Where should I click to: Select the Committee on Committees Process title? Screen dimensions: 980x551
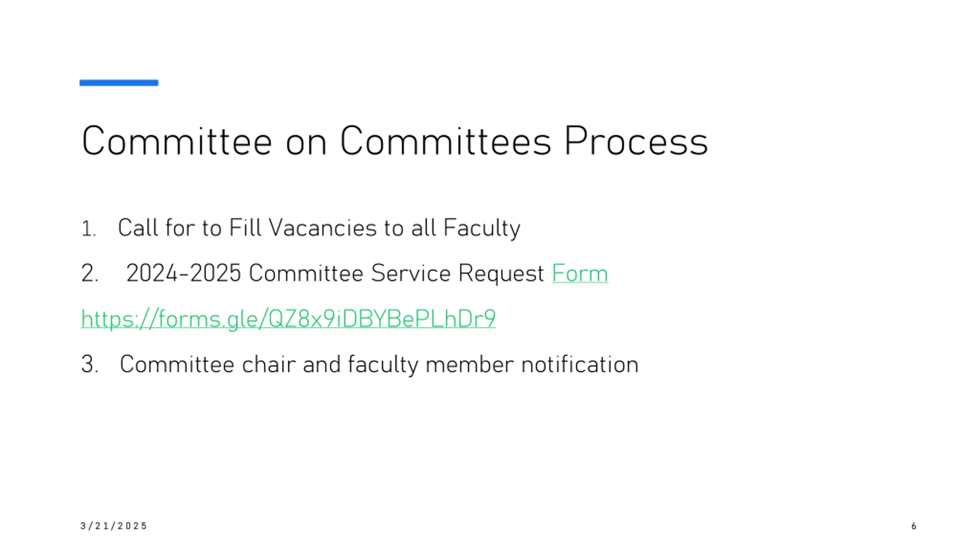click(395, 141)
